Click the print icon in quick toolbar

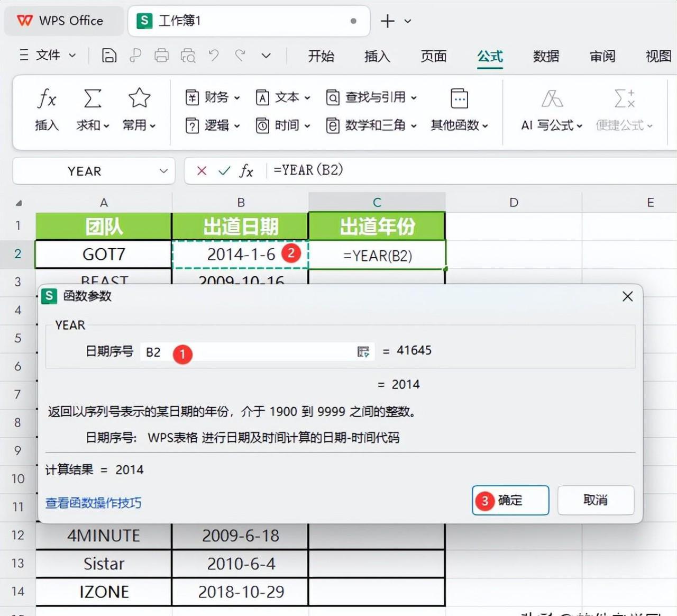pos(161,55)
